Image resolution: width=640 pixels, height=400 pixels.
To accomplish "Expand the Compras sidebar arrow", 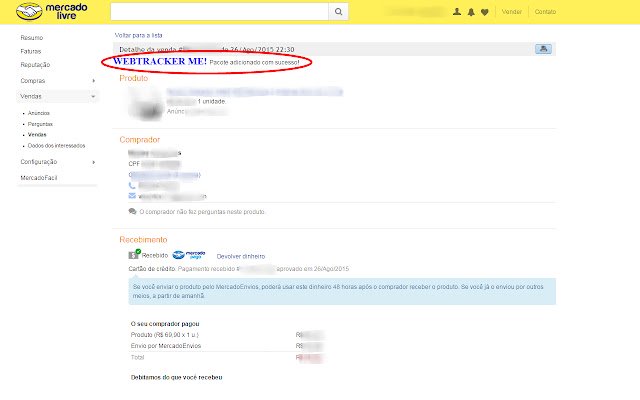I will (93, 81).
